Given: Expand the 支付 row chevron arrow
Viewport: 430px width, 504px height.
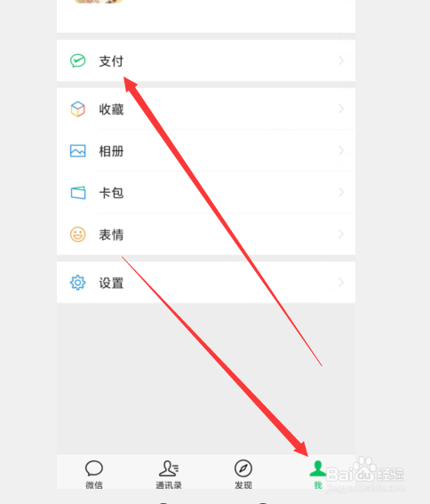Looking at the screenshot, I should click(341, 60).
